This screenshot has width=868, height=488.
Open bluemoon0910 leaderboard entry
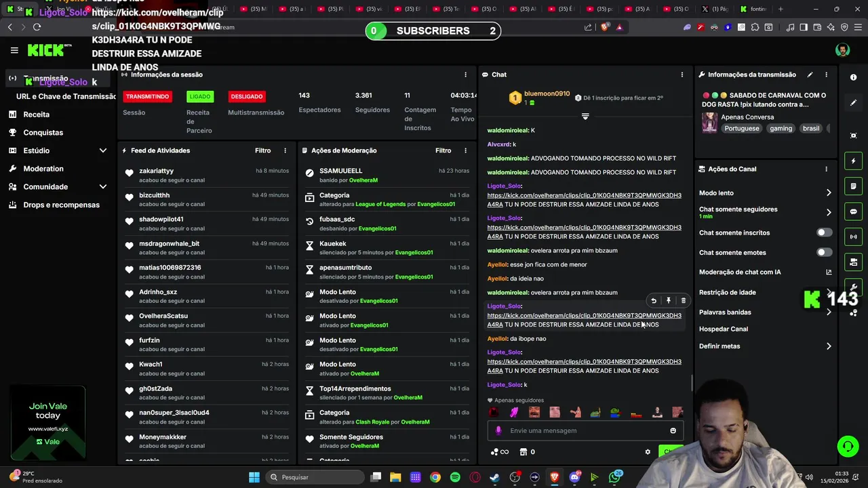[x=539, y=98]
